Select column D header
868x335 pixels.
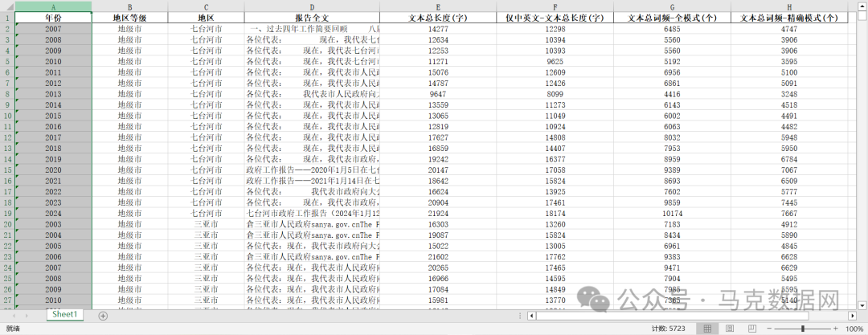tap(312, 6)
